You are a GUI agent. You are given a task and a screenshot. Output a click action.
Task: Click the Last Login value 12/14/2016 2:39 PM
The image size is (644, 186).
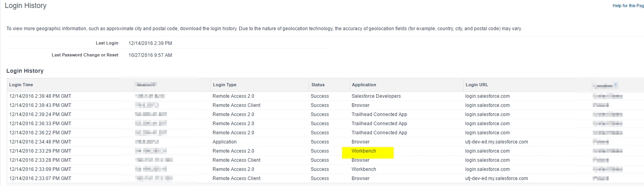150,43
